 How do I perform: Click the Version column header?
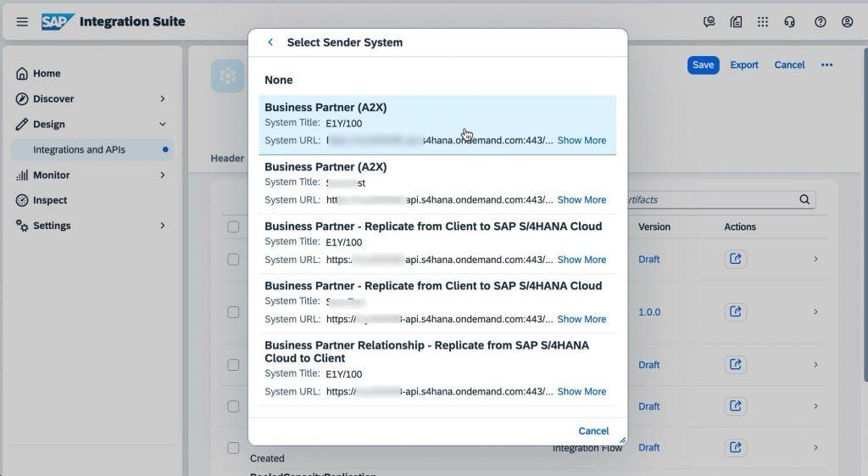tap(654, 227)
